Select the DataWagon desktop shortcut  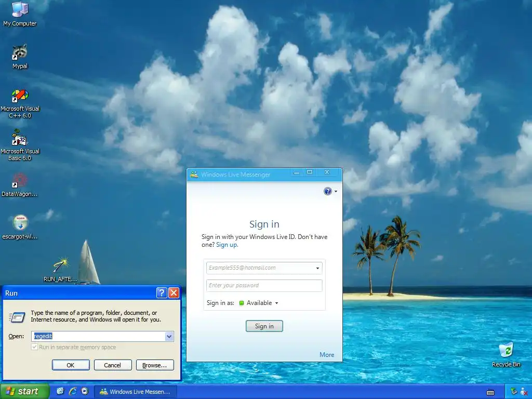20,185
